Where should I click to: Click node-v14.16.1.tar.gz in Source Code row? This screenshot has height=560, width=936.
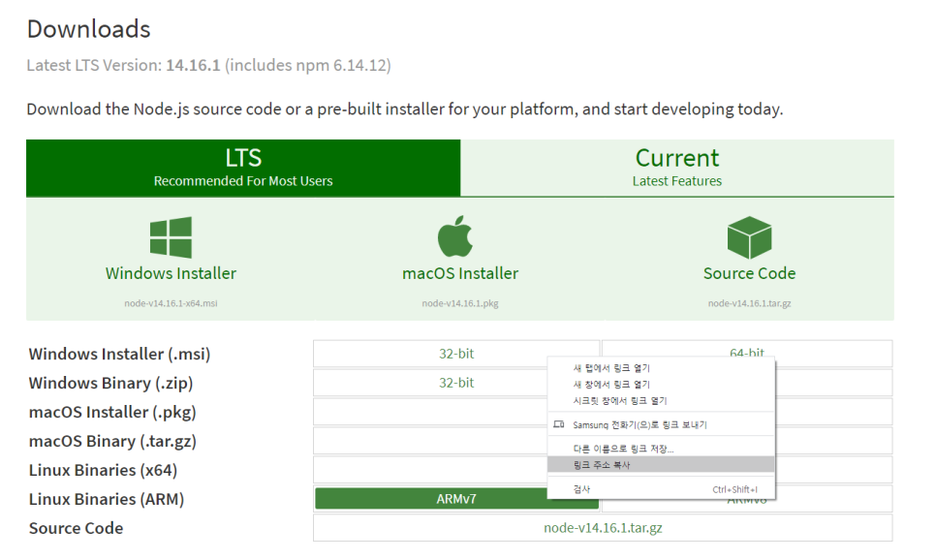coord(603,528)
